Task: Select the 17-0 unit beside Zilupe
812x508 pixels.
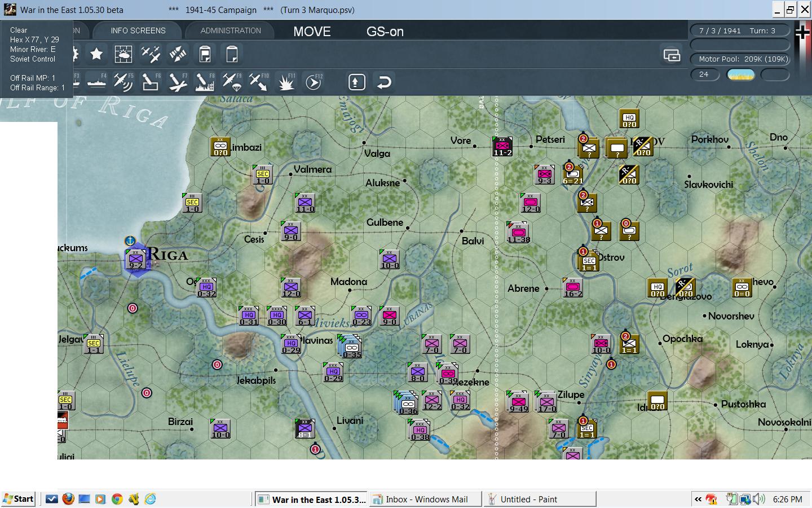Action: coord(546,401)
